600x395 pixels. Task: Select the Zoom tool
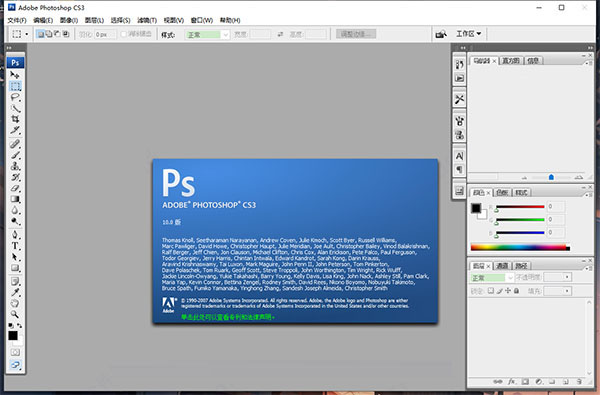click(15, 314)
